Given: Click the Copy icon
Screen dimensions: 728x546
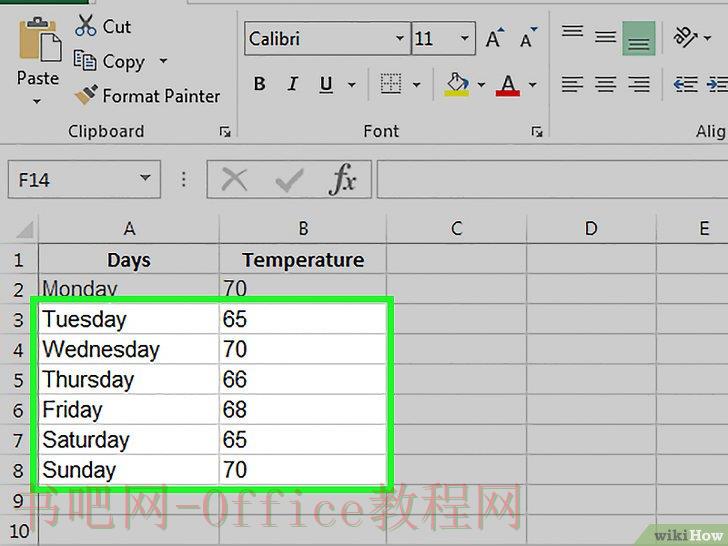Looking at the screenshot, I should click(x=85, y=60).
